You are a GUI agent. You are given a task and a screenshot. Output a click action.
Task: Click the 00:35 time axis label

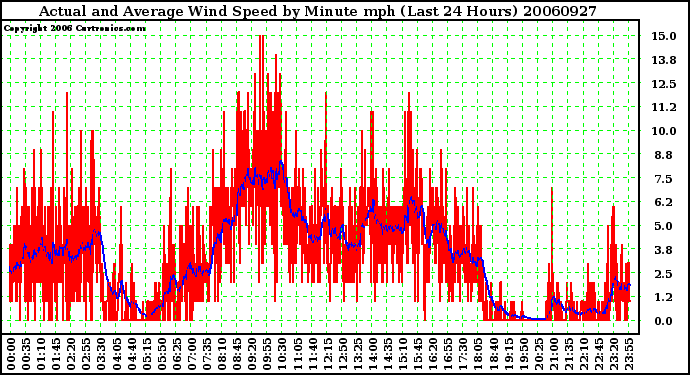point(26,354)
